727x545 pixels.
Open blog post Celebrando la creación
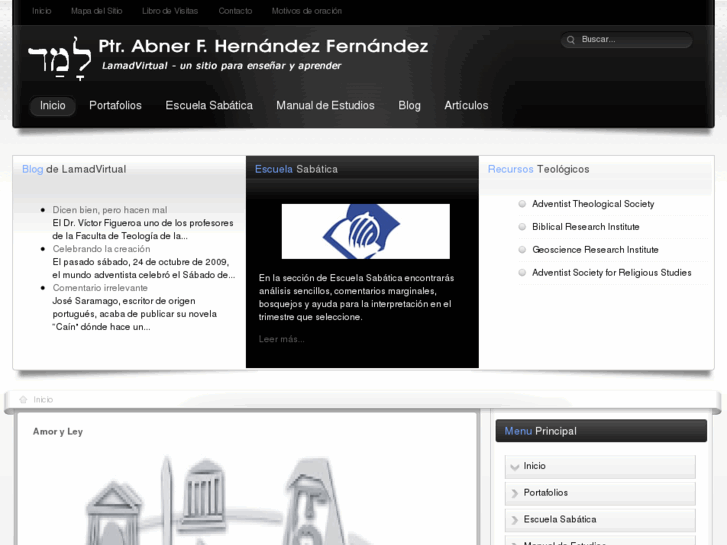click(x=101, y=249)
